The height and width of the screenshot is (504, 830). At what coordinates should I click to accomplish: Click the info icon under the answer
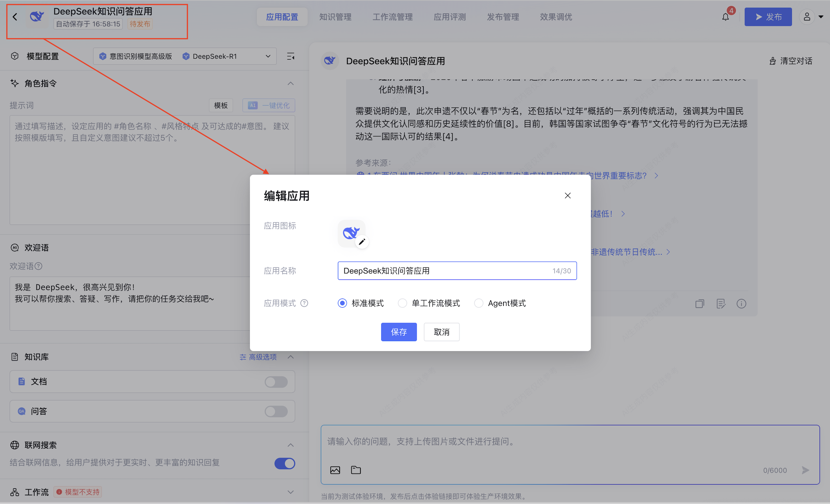741,304
